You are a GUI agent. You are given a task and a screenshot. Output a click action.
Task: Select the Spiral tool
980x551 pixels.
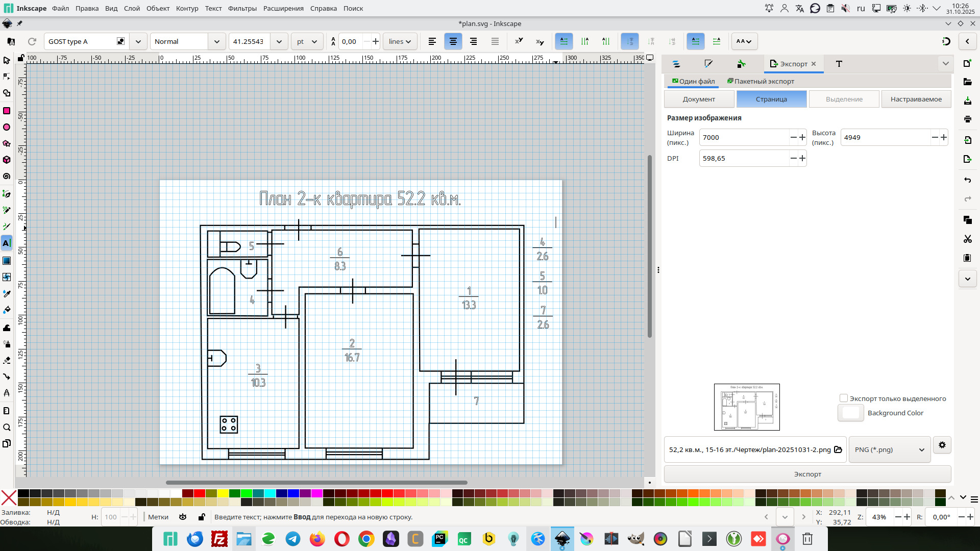[x=7, y=177]
